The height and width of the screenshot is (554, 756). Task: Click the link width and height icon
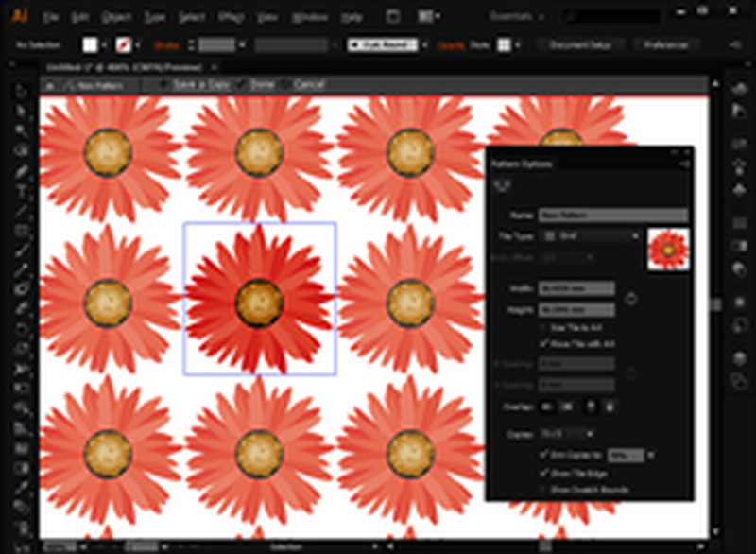[x=631, y=299]
